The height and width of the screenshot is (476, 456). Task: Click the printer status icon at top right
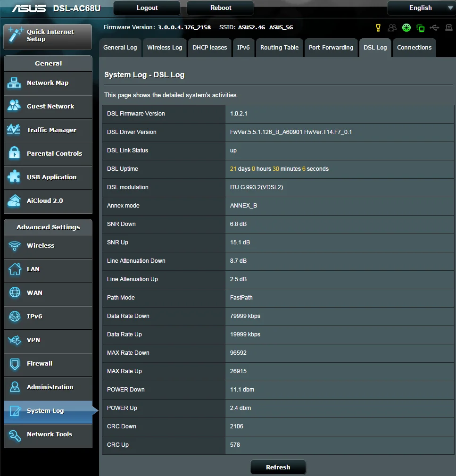(449, 28)
